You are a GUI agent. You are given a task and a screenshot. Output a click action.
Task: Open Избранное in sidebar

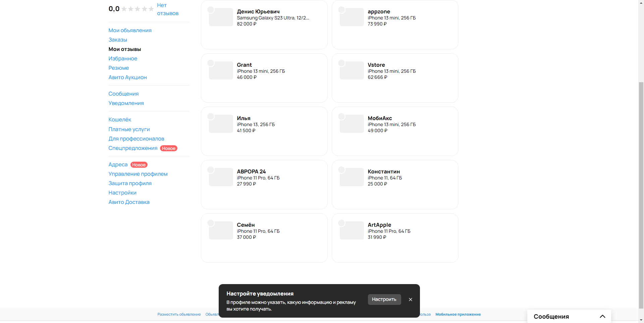pos(123,59)
